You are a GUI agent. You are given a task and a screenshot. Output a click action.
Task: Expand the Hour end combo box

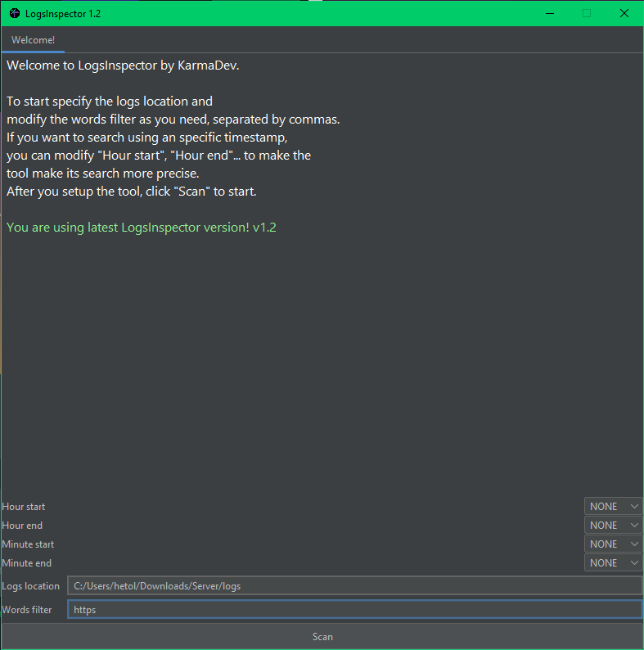(613, 526)
